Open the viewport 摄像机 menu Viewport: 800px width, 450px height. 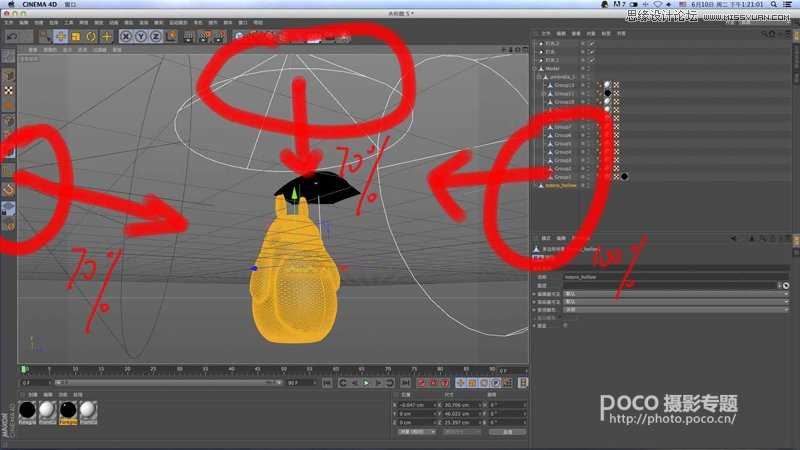click(50, 50)
